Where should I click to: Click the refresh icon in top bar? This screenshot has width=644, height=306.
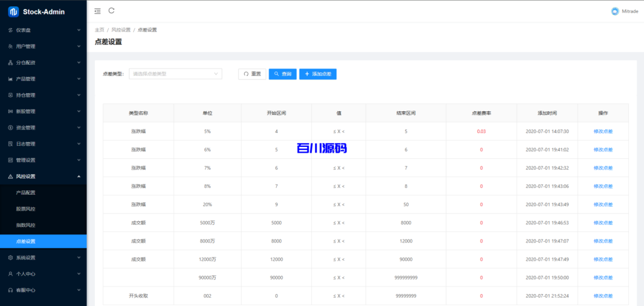click(111, 11)
